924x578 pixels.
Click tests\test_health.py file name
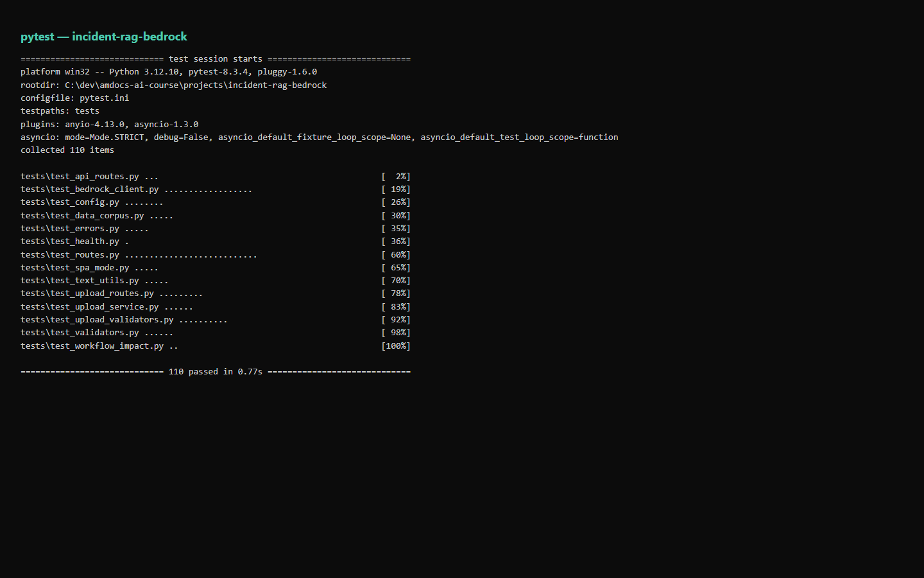click(x=70, y=241)
